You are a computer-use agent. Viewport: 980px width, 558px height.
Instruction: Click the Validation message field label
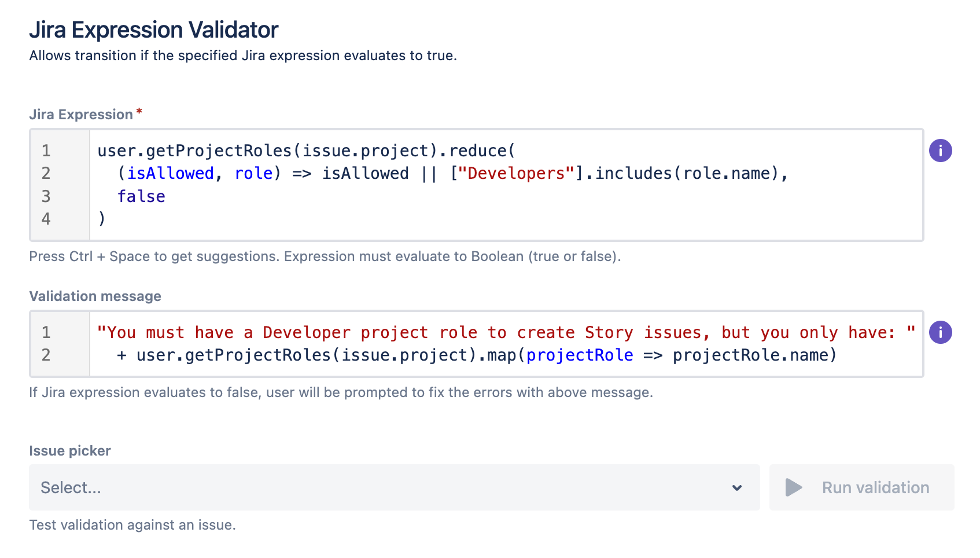click(95, 296)
